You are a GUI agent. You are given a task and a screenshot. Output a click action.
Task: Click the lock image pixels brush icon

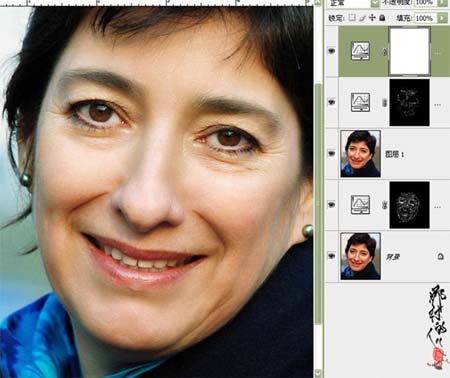[x=363, y=18]
